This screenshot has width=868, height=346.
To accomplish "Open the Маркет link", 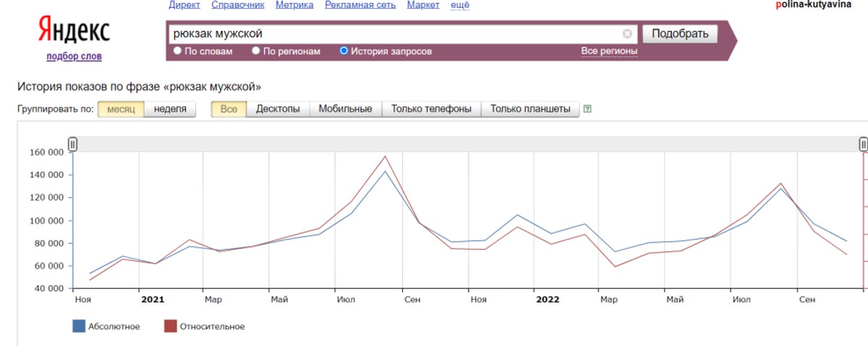I will [x=423, y=5].
